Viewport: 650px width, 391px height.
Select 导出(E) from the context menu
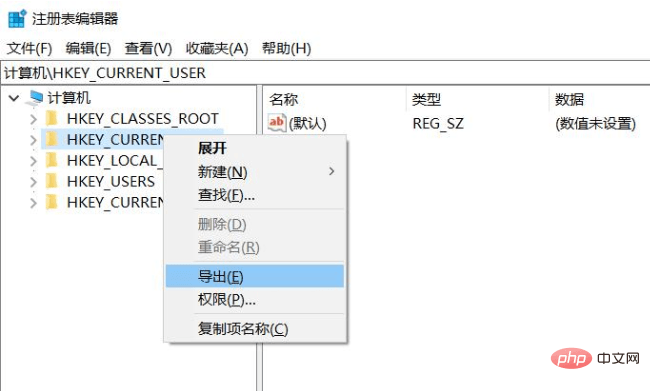tap(255, 277)
